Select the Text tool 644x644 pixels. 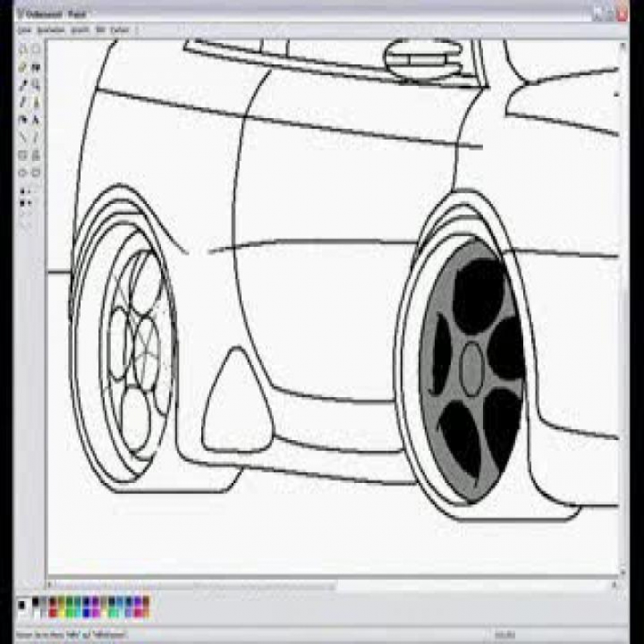[36, 120]
